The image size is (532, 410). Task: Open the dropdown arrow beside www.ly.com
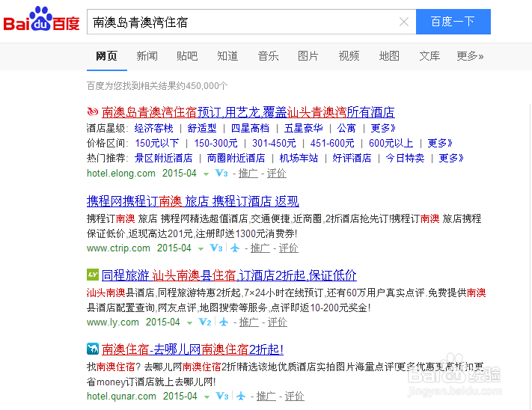189,323
